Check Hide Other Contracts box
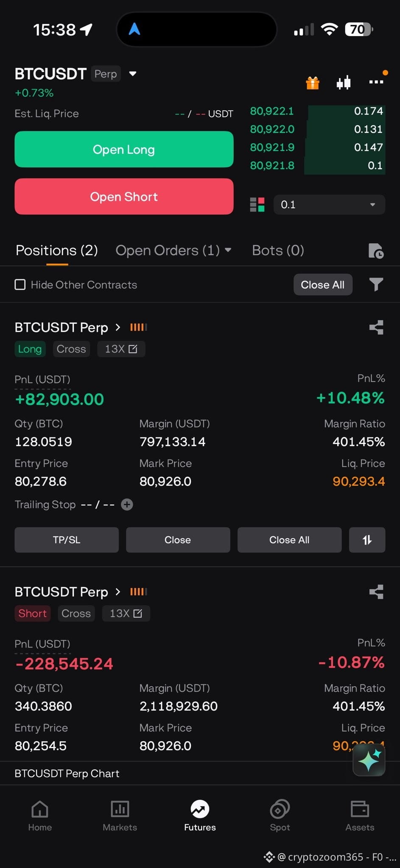The height and width of the screenshot is (868, 400). (x=20, y=284)
